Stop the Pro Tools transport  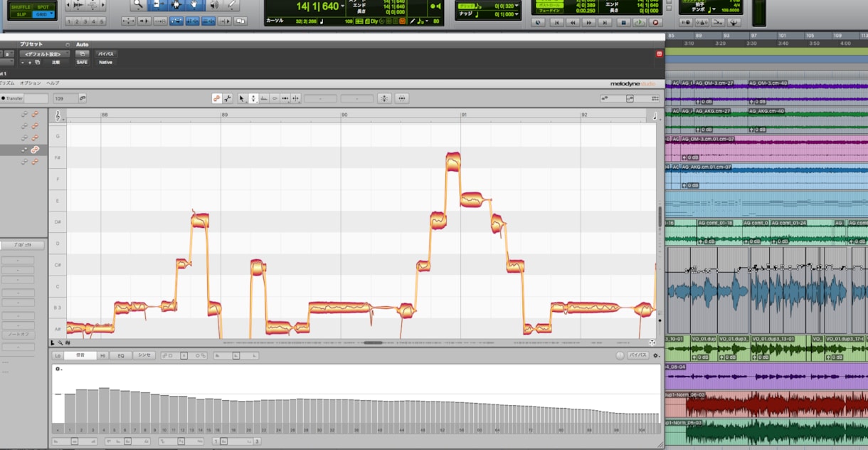623,22
